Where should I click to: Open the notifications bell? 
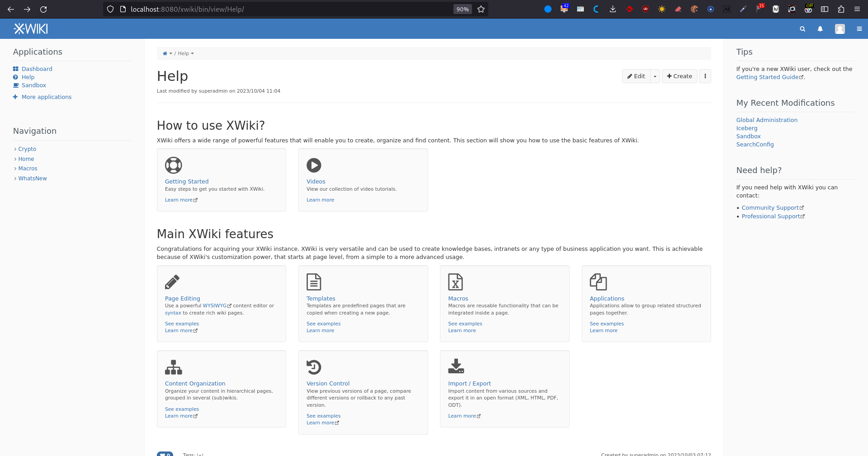[820, 29]
